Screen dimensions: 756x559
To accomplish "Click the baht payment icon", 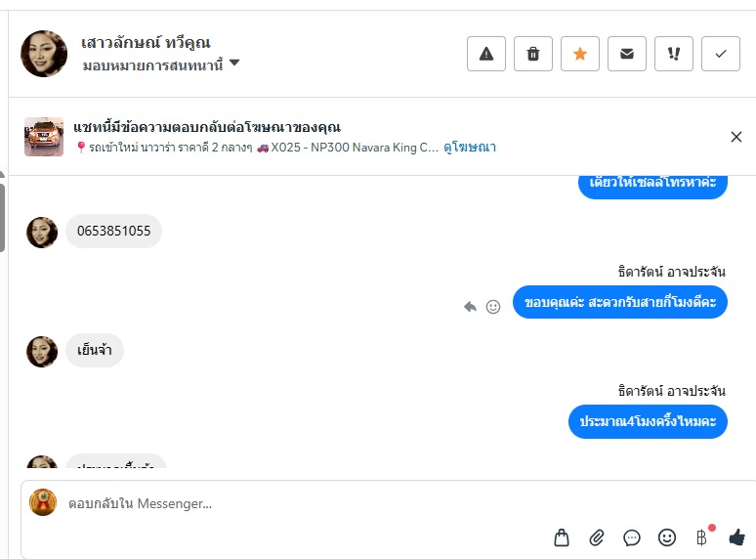I will click(701, 537).
